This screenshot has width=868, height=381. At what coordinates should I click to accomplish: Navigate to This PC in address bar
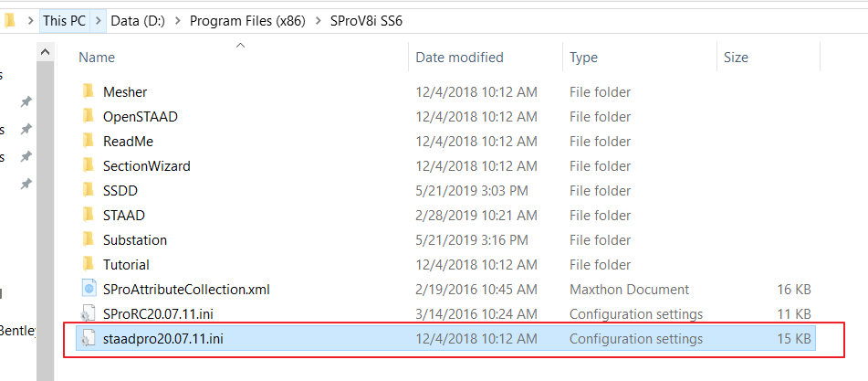pos(65,20)
